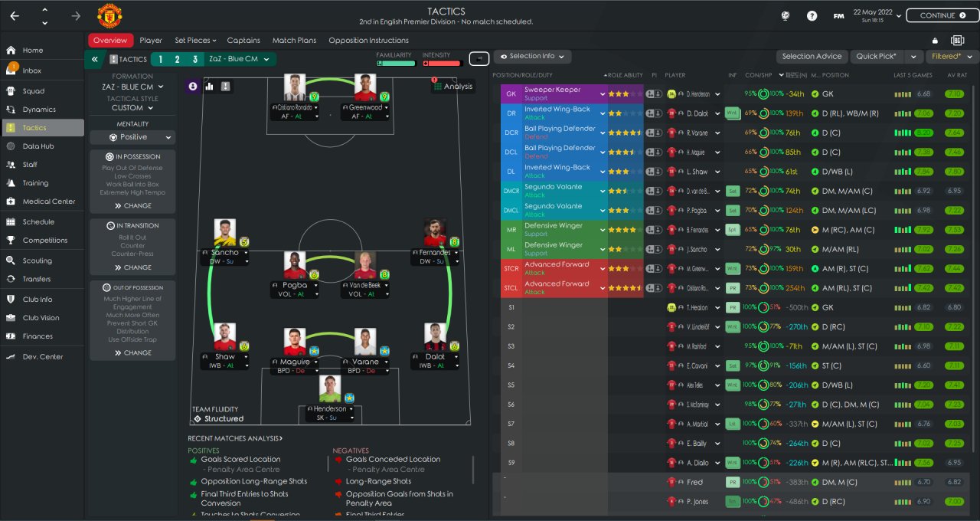Open Competitions in the sidebar
The width and height of the screenshot is (980, 521).
pos(42,241)
